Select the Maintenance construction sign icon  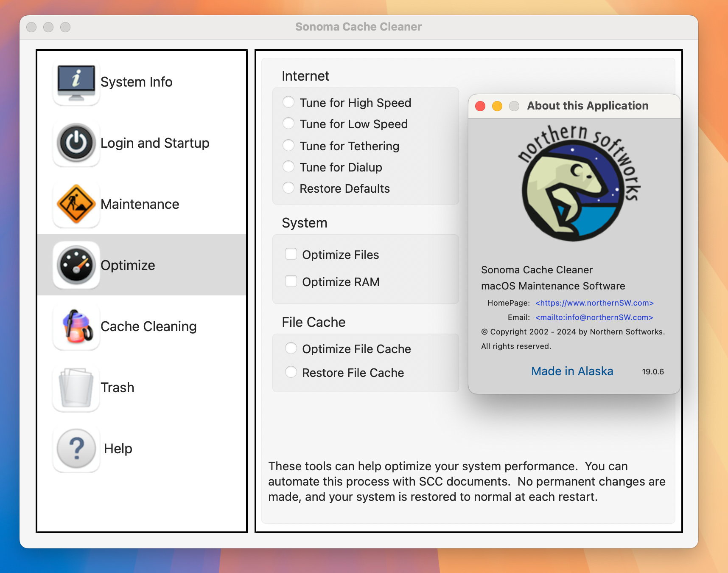pos(76,204)
